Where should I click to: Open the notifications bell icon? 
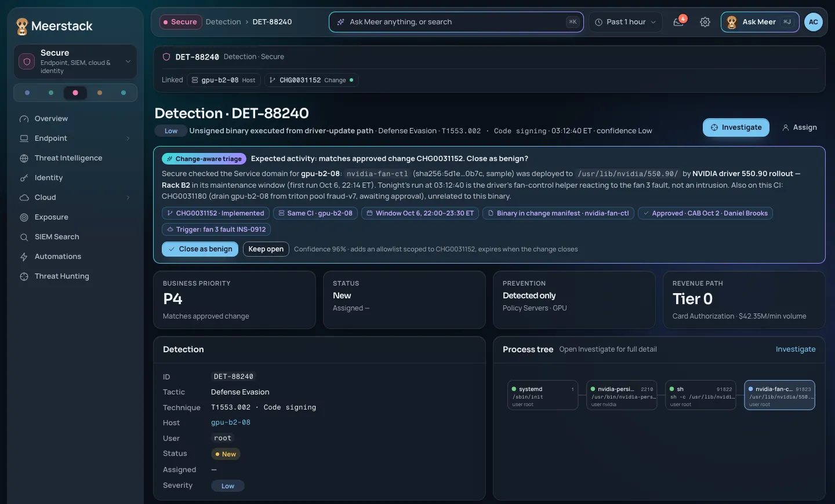[678, 22]
